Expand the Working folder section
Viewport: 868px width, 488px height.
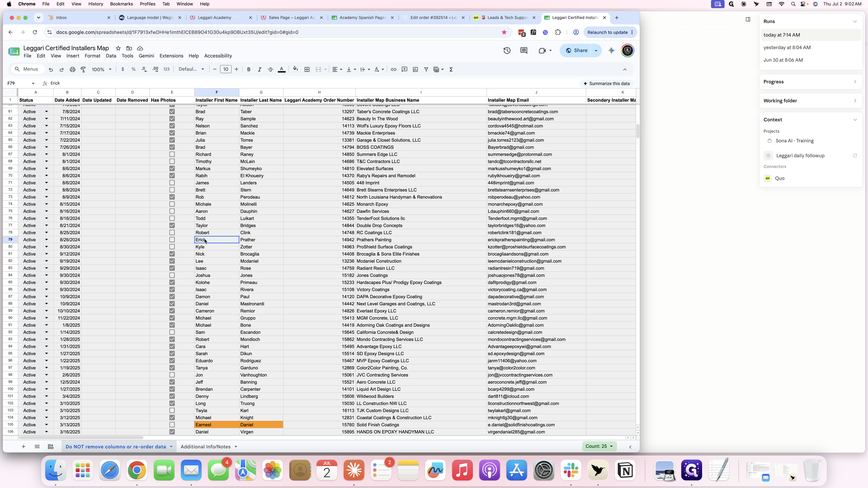tap(810, 101)
